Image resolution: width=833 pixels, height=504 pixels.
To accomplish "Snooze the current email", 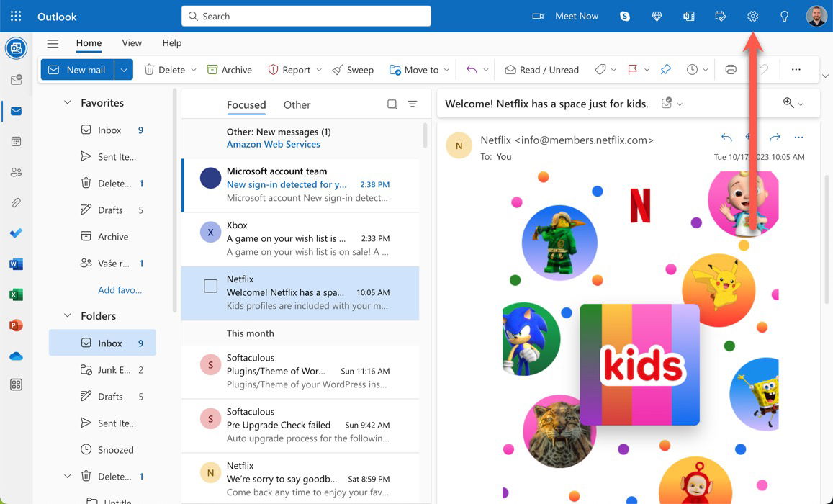I will (x=693, y=69).
